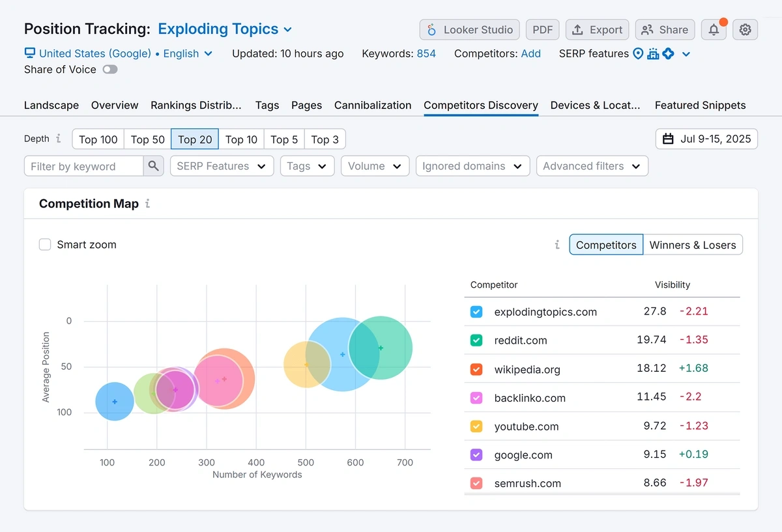Select Top 5 depth
The width and height of the screenshot is (782, 532).
coord(284,139)
